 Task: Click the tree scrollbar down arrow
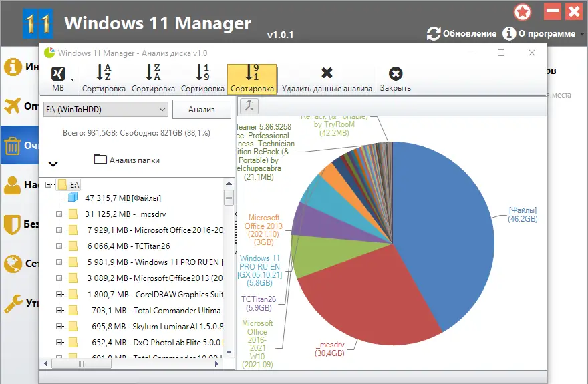click(x=229, y=352)
